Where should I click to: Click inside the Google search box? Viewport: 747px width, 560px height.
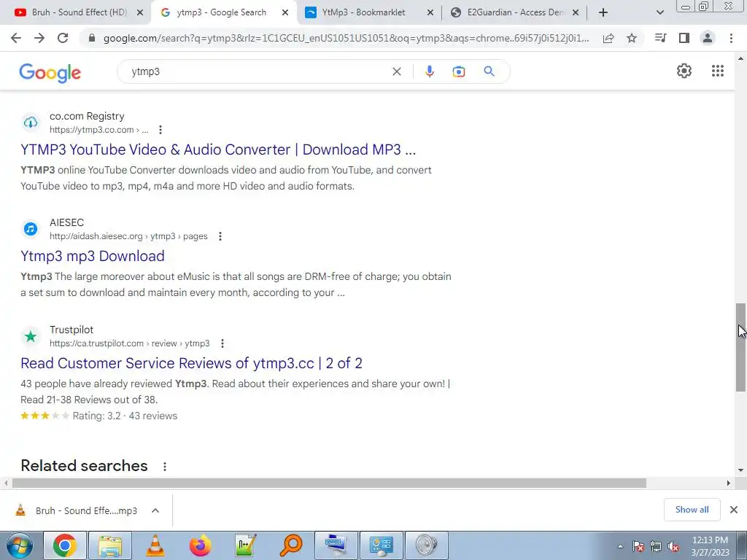[x=258, y=71]
